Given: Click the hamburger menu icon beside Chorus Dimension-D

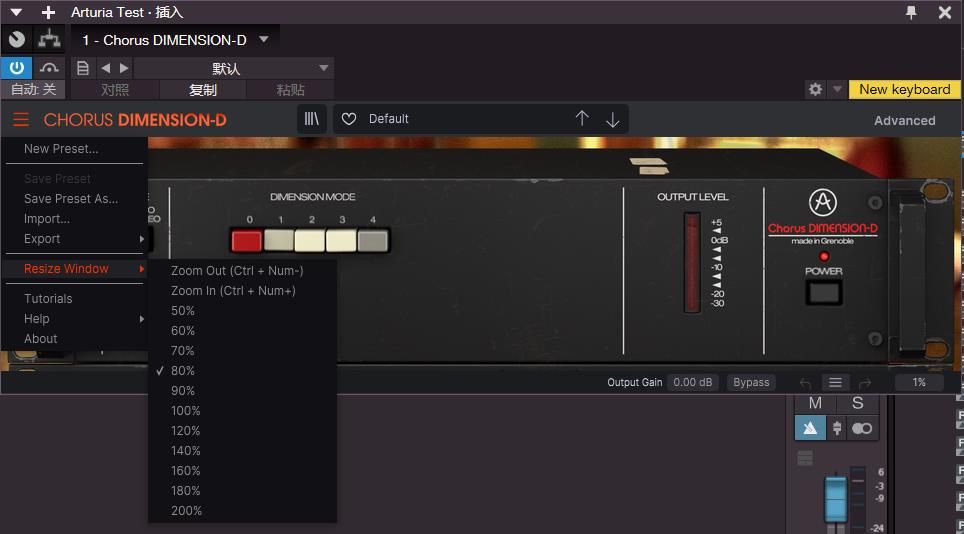Looking at the screenshot, I should tap(20, 120).
